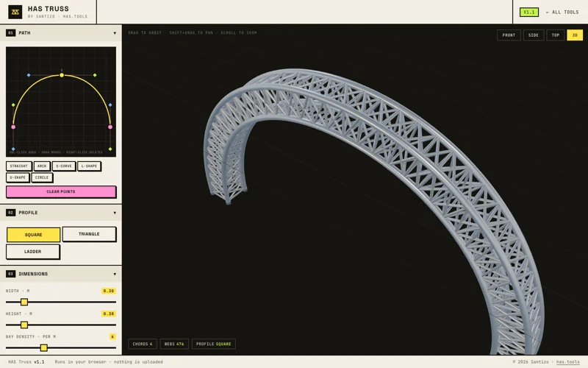The width and height of the screenshot is (588, 368).
Task: Open the has.tools footer link
Action: [567, 362]
